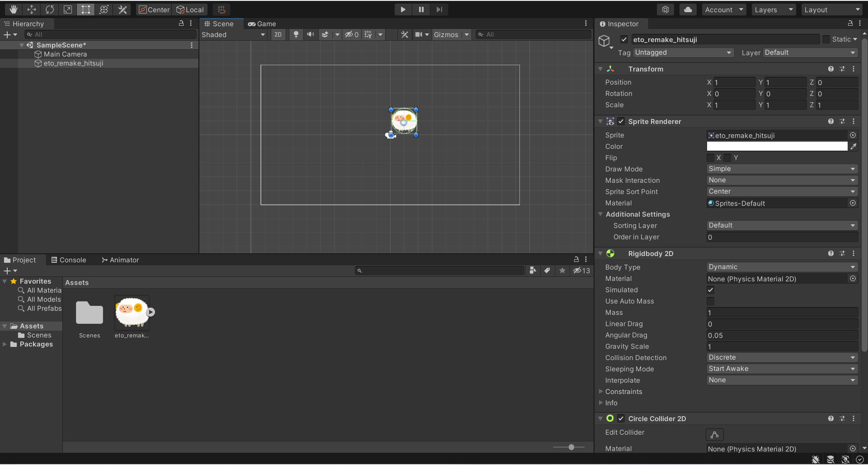This screenshot has height=465, width=868.
Task: Enable the Use Auto Mass checkbox
Action: click(711, 301)
